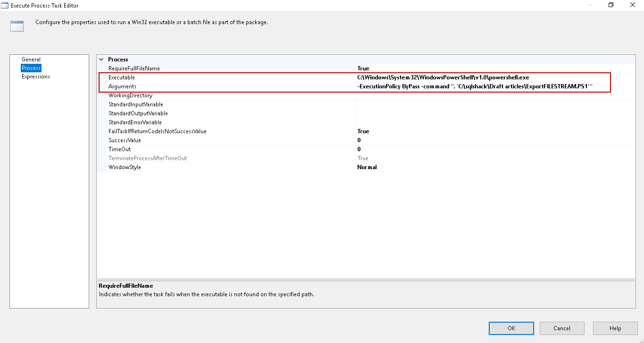The image size is (644, 343).
Task: Click the TimeOut value field
Action: pyautogui.click(x=495, y=149)
